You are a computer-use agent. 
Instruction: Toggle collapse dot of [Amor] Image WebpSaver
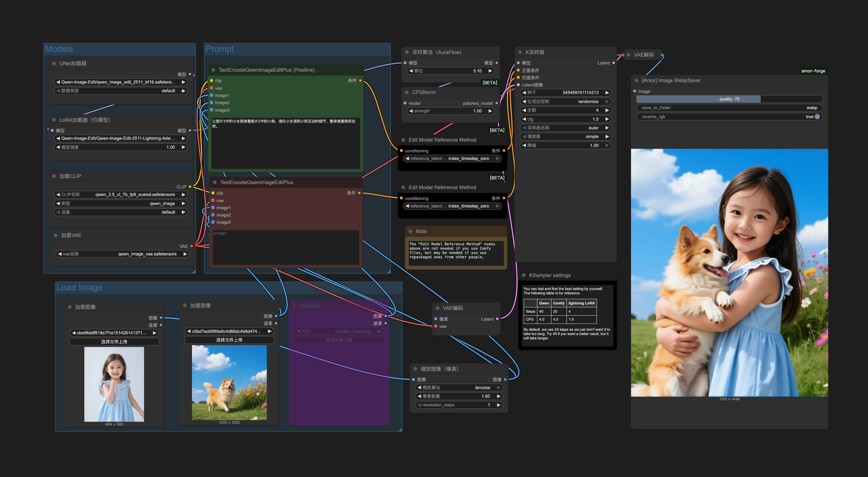click(x=636, y=80)
